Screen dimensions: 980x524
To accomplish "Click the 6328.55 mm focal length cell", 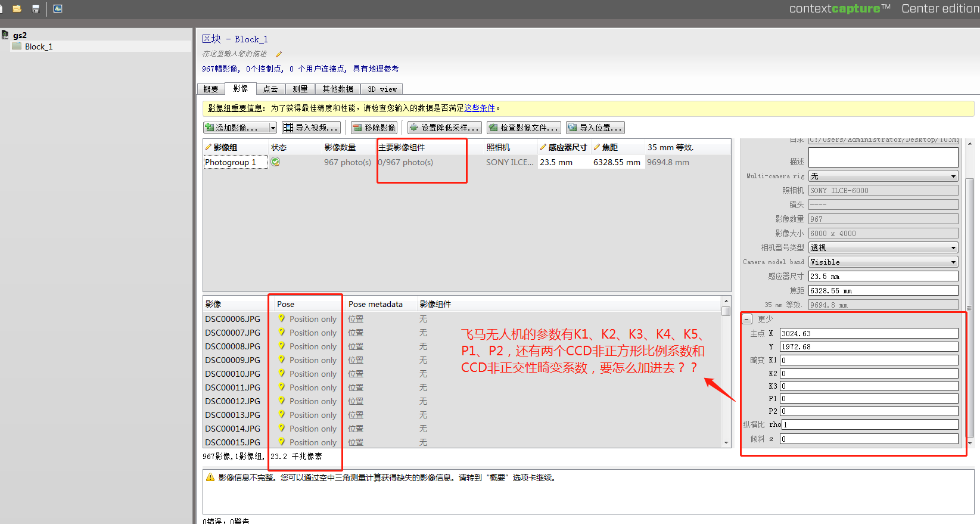I will 618,162.
